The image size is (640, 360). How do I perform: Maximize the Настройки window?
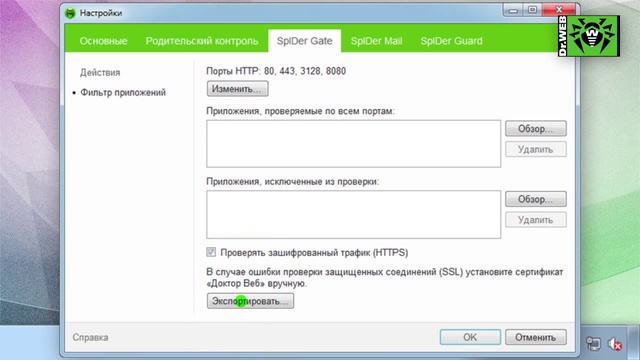[x=532, y=10]
